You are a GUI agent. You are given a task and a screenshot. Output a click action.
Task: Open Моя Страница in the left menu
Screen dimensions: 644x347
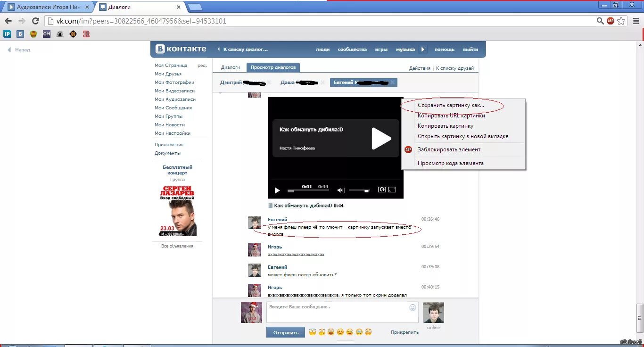coord(171,66)
